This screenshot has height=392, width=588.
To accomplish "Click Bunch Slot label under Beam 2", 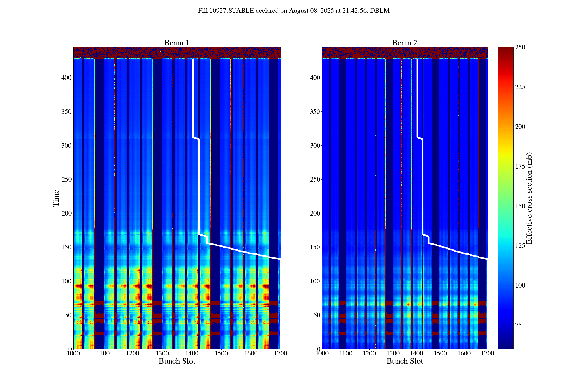I will pos(404,361).
